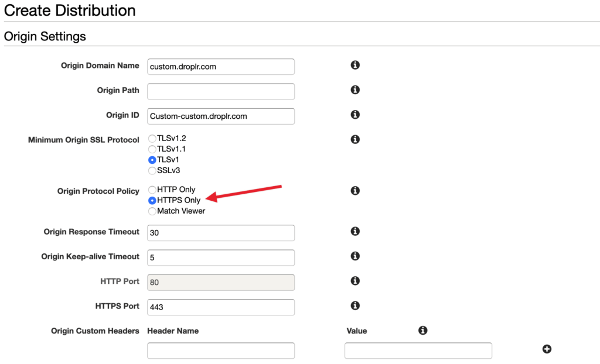This screenshot has width=600, height=364.
Task: Click the Create Distribution heading
Action: coord(70,11)
